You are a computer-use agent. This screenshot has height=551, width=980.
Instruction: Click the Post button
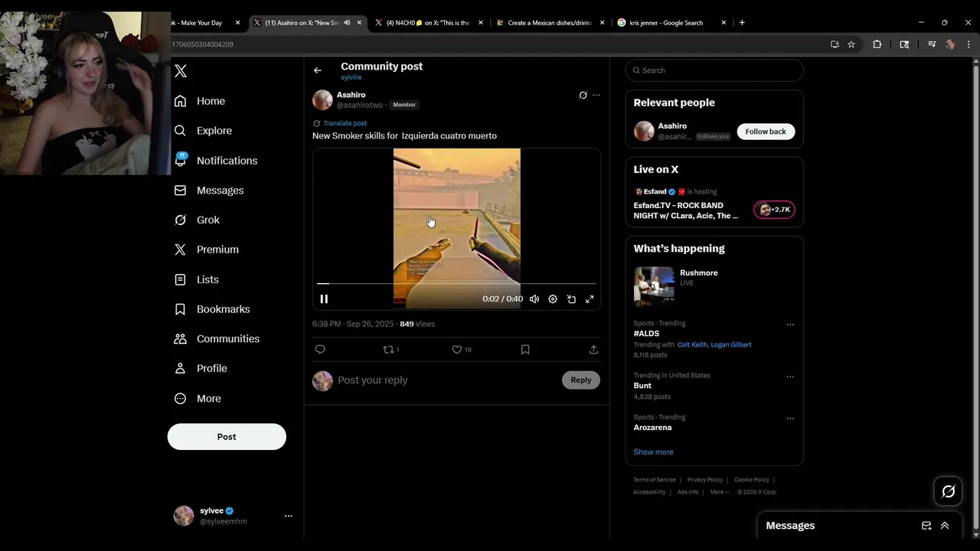[x=227, y=437]
